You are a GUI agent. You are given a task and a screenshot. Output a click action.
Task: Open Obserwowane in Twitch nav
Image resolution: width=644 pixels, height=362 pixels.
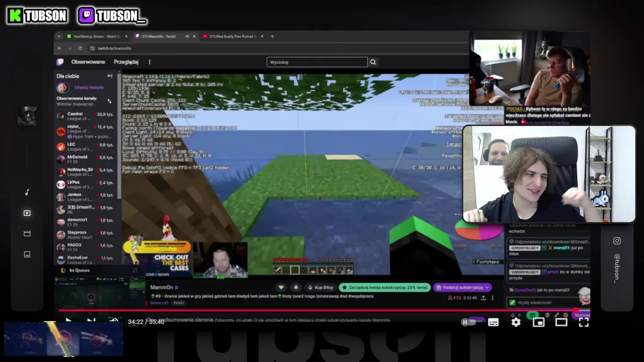tap(88, 62)
